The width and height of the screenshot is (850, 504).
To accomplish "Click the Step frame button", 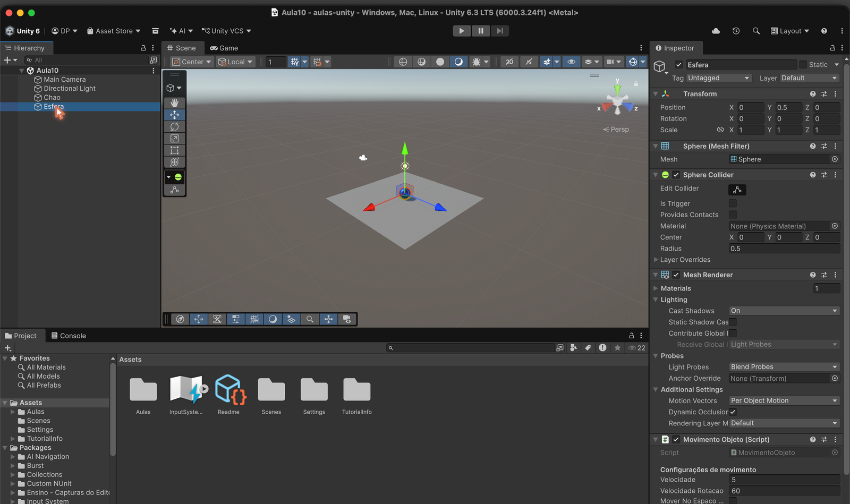I will click(x=499, y=31).
